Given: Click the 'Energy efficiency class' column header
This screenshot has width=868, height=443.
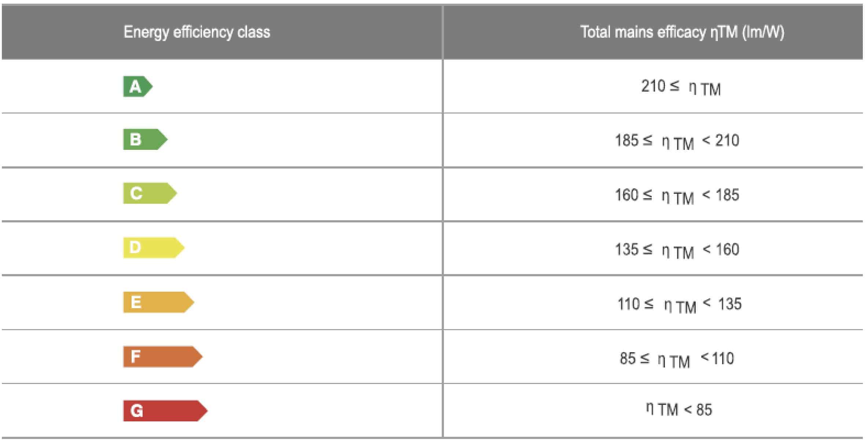Looking at the screenshot, I should click(x=197, y=32).
